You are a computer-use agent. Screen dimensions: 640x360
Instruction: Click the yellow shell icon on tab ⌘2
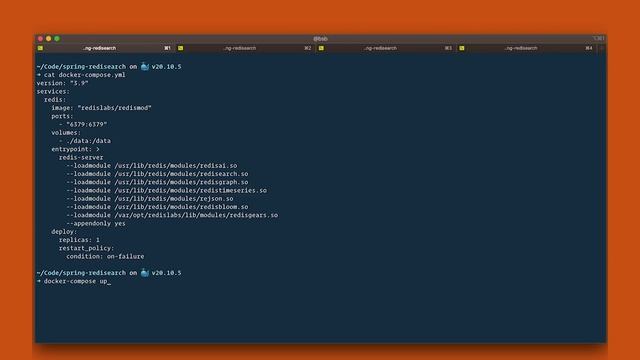coord(181,48)
